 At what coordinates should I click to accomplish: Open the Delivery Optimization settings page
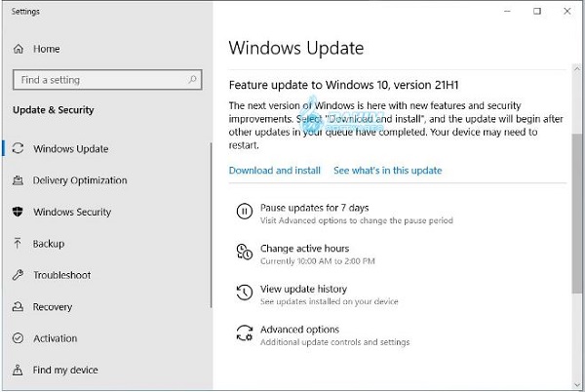(x=80, y=180)
